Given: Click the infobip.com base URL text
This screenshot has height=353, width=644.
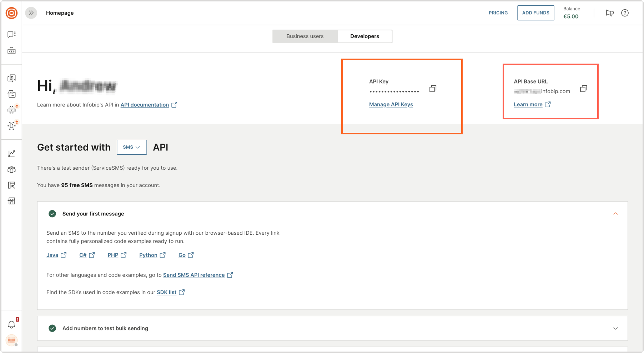Looking at the screenshot, I should [x=555, y=91].
